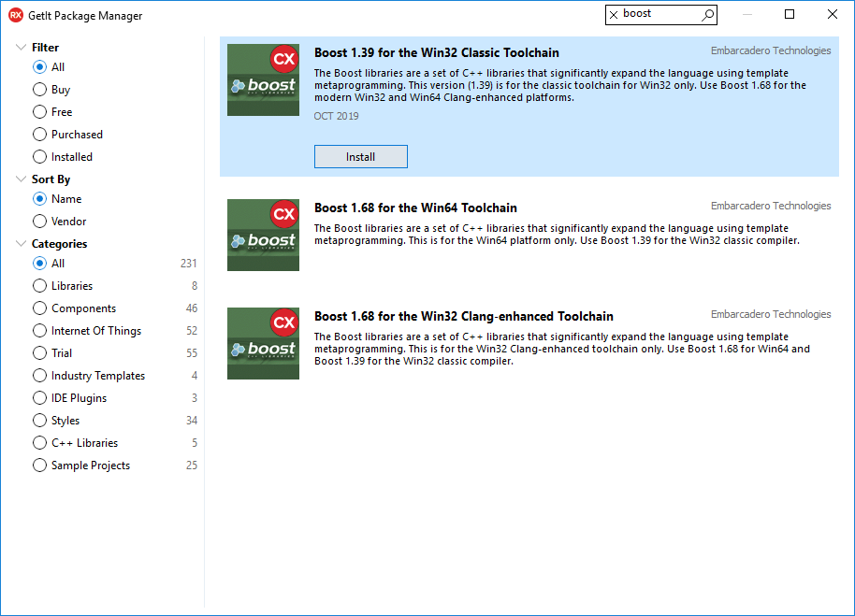
Task: Click the Win64 Toolchain description text
Action: click(557, 235)
